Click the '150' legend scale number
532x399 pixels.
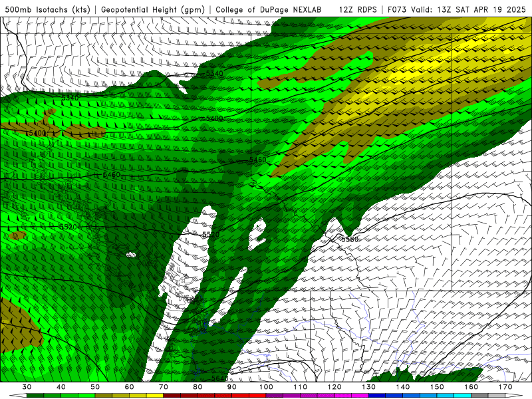pos(437,387)
